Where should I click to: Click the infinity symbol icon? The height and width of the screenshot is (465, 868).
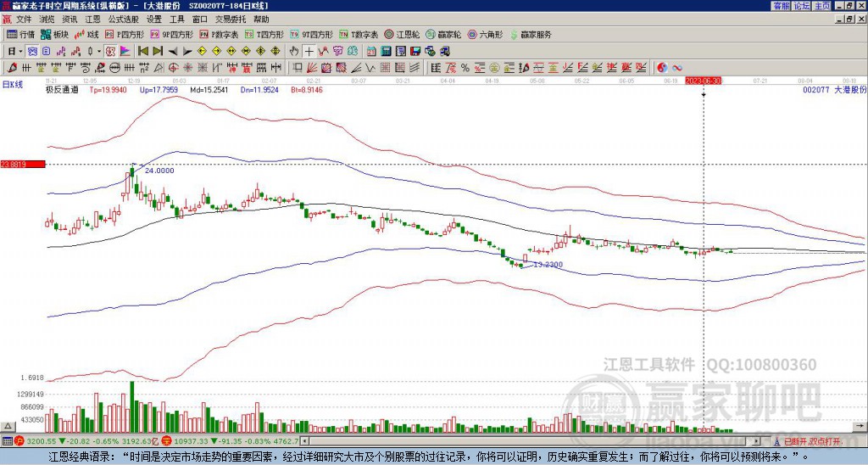point(677,68)
